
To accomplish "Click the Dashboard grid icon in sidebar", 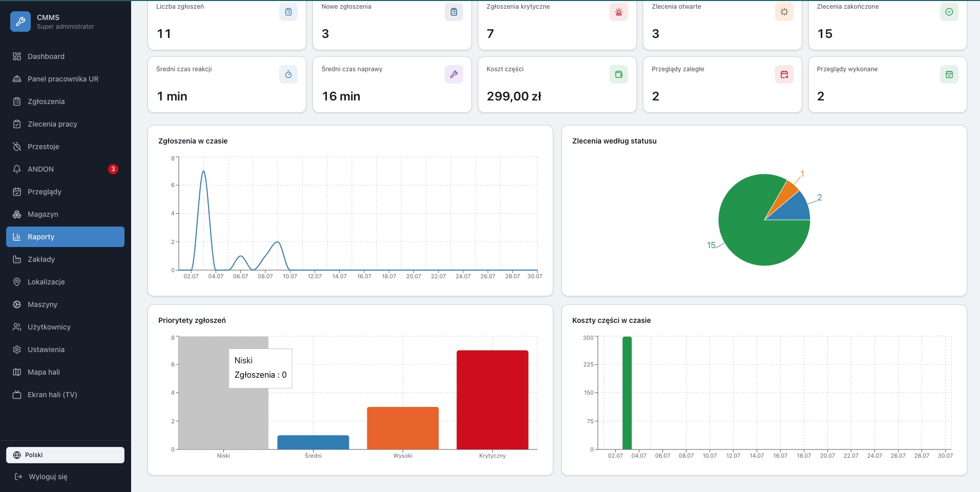I will 17,56.
